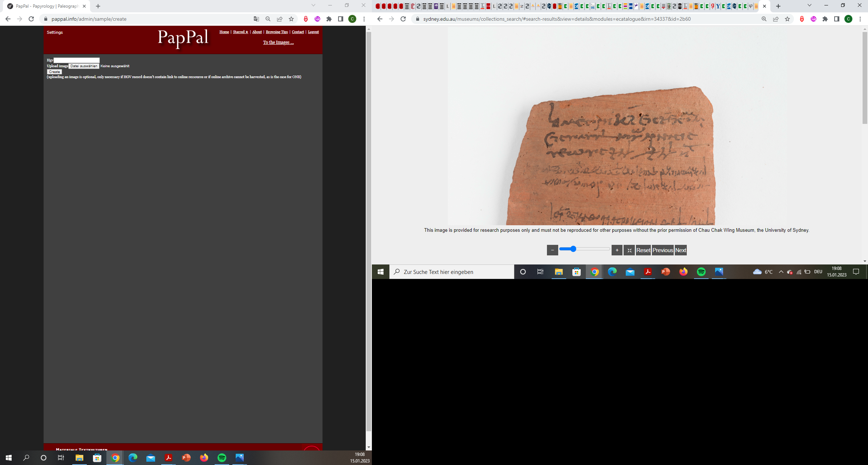Close the PapPal tab
Viewport: 868px width, 465px height.
pyautogui.click(x=84, y=6)
